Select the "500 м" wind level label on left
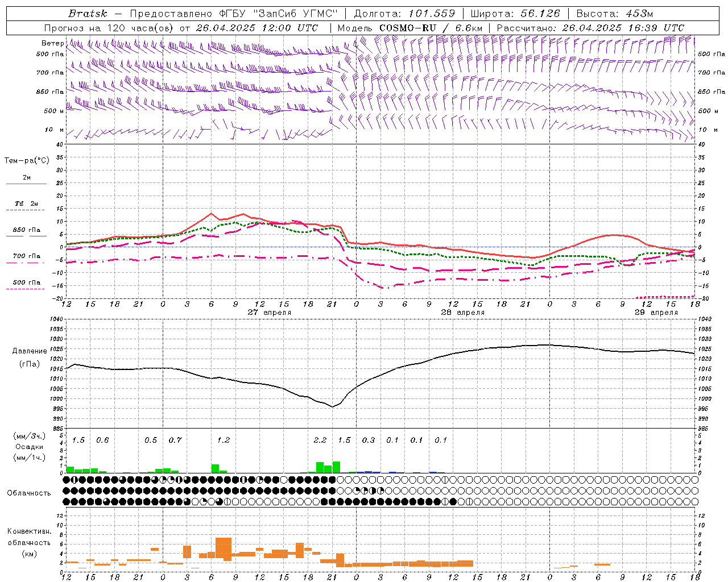The width and height of the screenshot is (728, 582). pyautogui.click(x=54, y=111)
